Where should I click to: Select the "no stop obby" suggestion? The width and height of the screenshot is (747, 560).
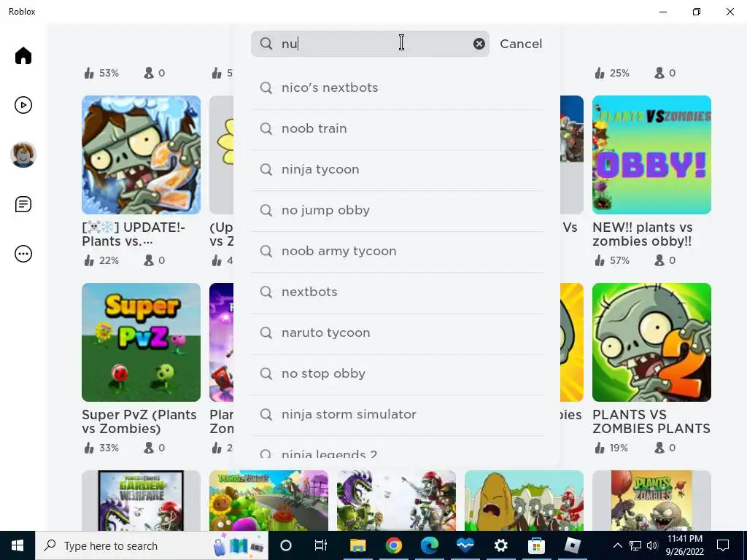pyautogui.click(x=398, y=374)
